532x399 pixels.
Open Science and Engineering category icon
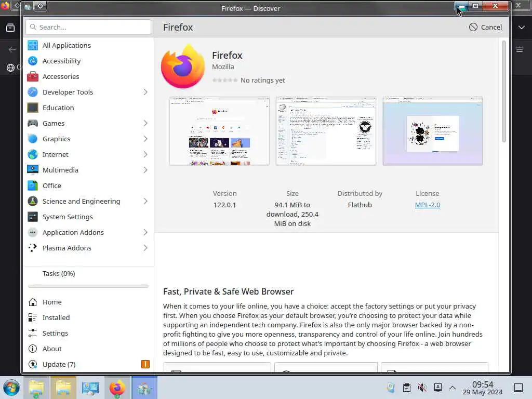pyautogui.click(x=33, y=201)
